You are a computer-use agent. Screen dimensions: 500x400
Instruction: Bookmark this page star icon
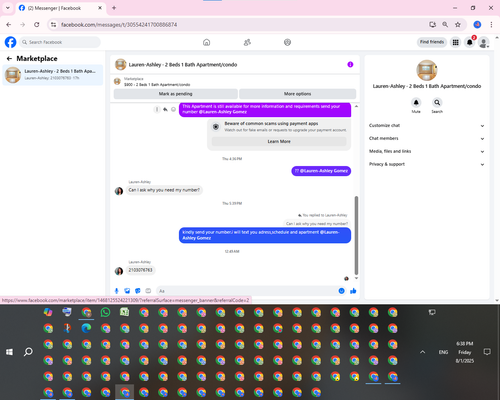[458, 25]
